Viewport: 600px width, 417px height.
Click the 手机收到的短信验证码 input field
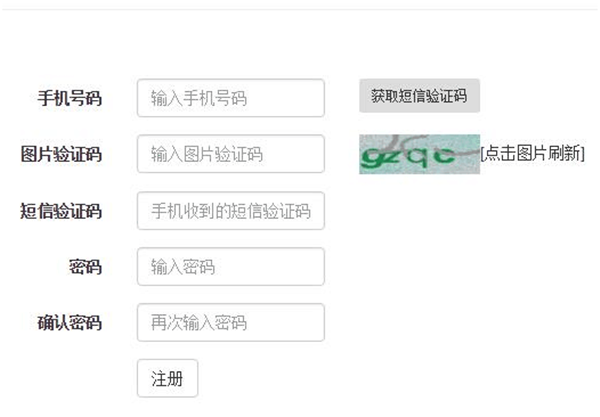pyautogui.click(x=230, y=211)
